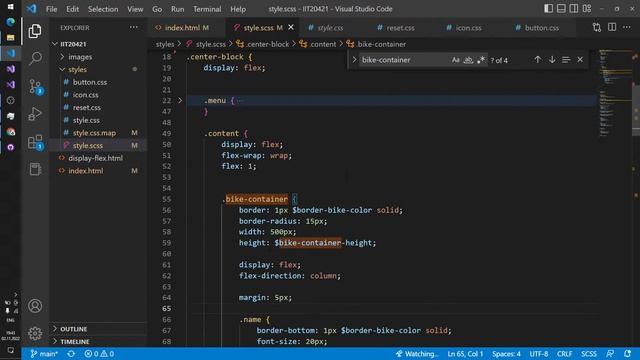
Task: Toggle Secondary Side Bar layout icon
Action: point(574,9)
